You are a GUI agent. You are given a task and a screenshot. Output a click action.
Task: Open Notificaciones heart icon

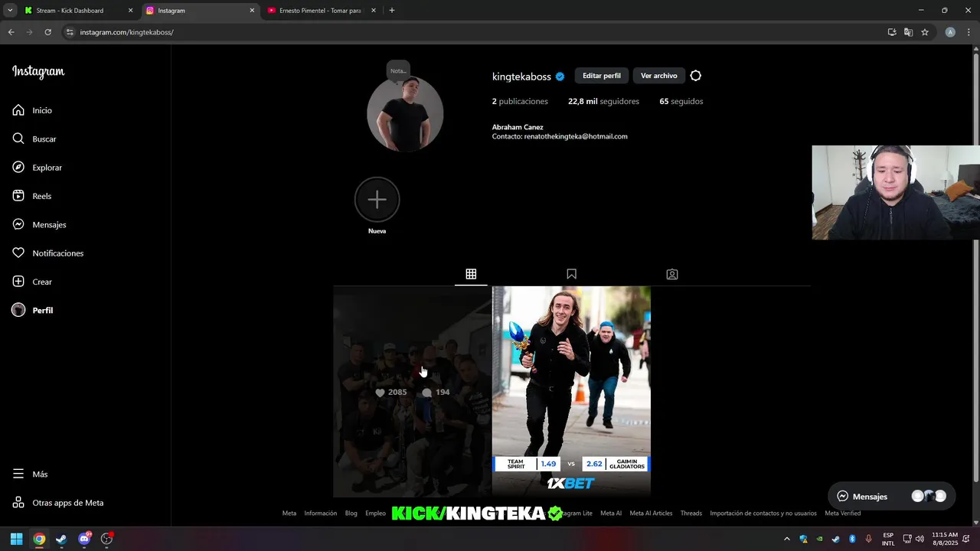(x=18, y=253)
